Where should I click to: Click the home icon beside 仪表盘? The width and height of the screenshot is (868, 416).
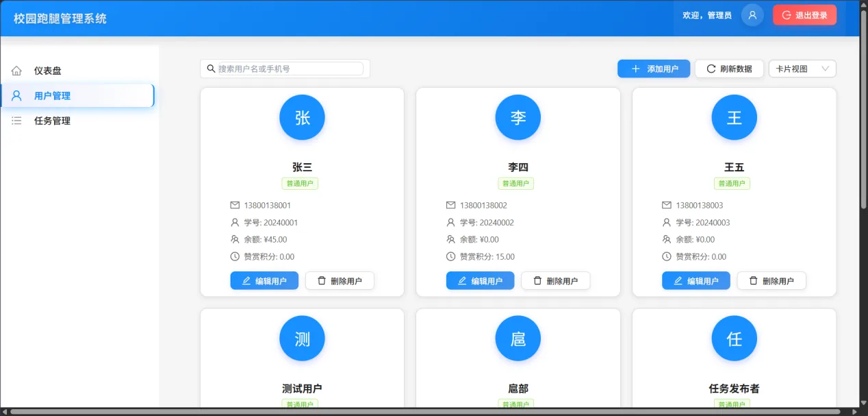click(x=16, y=71)
